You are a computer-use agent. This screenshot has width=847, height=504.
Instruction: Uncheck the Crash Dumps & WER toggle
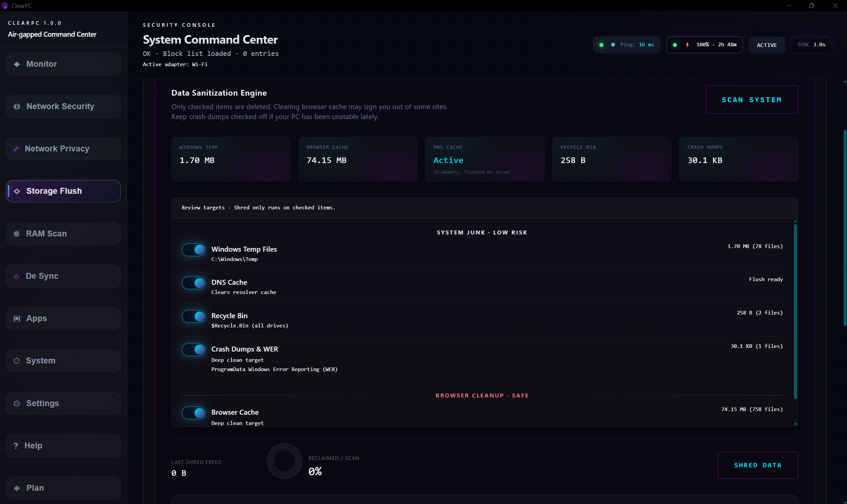pos(193,350)
